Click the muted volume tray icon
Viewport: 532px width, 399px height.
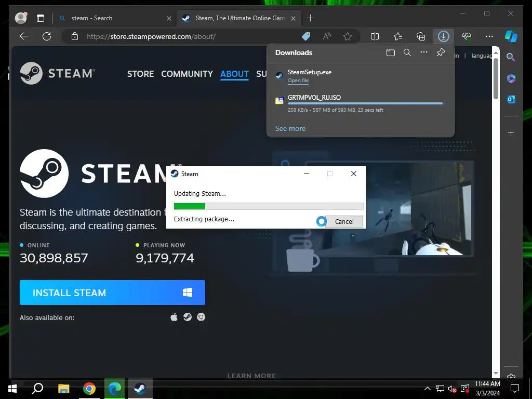(x=452, y=389)
